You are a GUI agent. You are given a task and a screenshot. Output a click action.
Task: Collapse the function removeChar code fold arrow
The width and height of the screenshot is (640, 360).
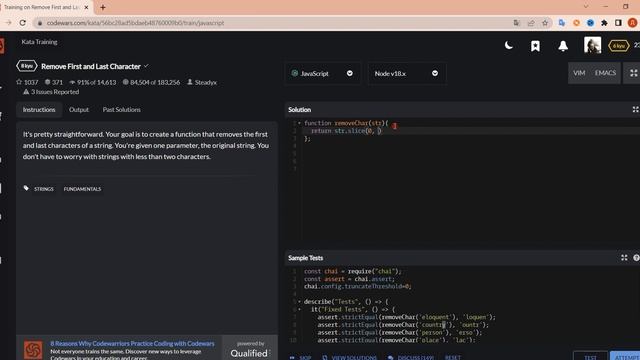coord(299,123)
